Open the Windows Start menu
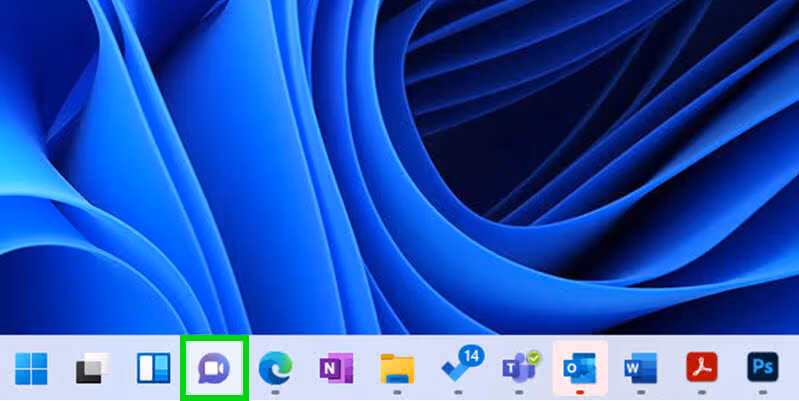Screen dimensions: 799x401 pos(31,368)
